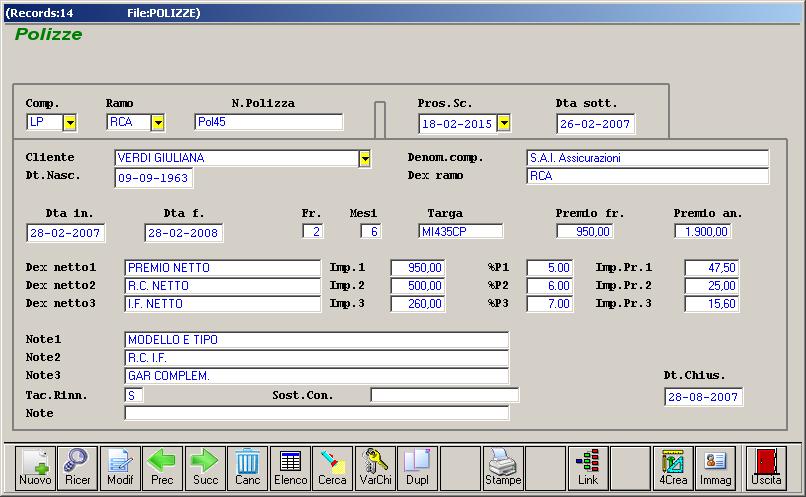Viewport: 806px width, 497px height.
Task: Duplicate the record with Dupl
Action: (417, 468)
